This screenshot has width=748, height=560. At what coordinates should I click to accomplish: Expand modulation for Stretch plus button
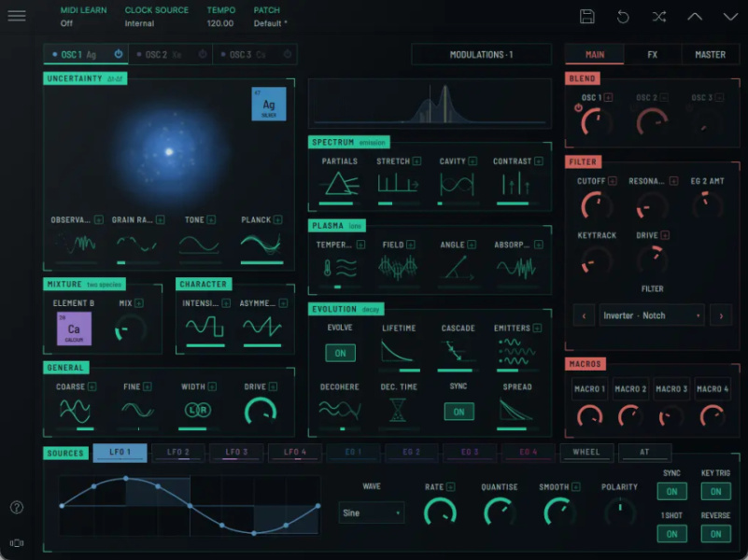coord(416,161)
